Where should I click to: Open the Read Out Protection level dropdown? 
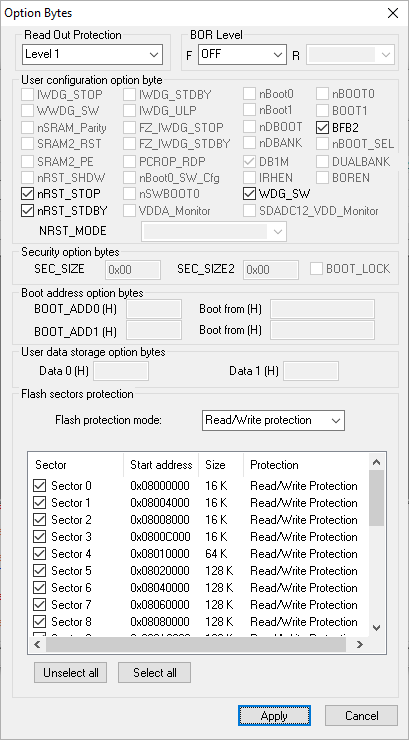[x=92, y=54]
